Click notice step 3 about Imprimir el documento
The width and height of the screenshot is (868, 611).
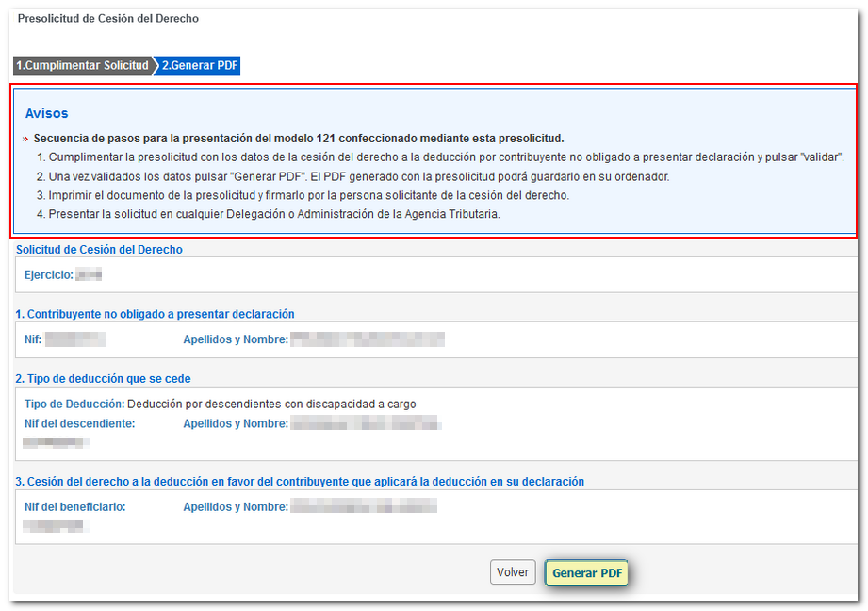303,195
